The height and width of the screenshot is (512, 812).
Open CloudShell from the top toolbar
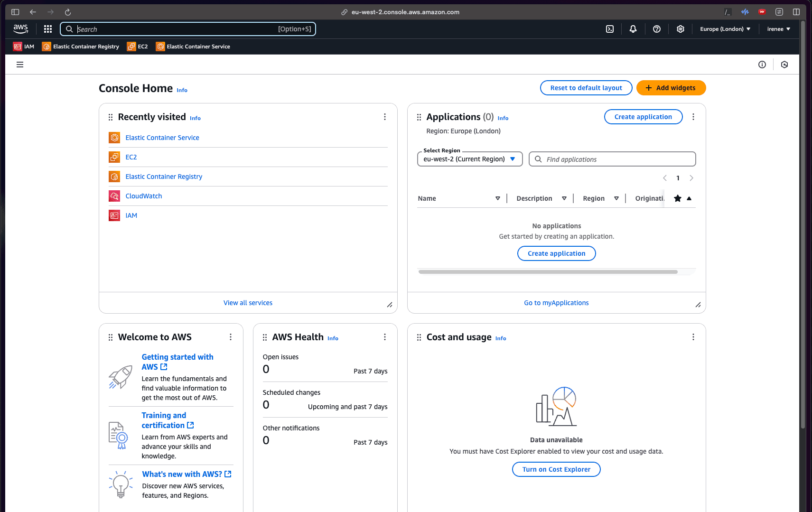pyautogui.click(x=609, y=29)
